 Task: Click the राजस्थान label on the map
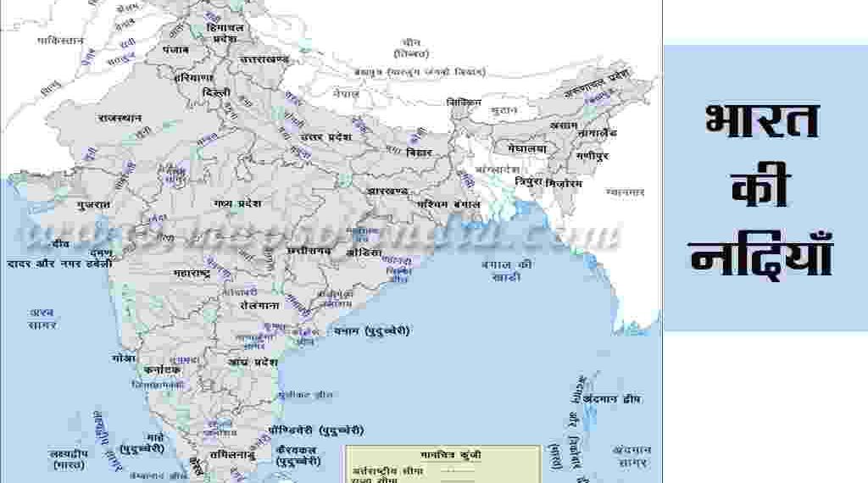coord(120,118)
